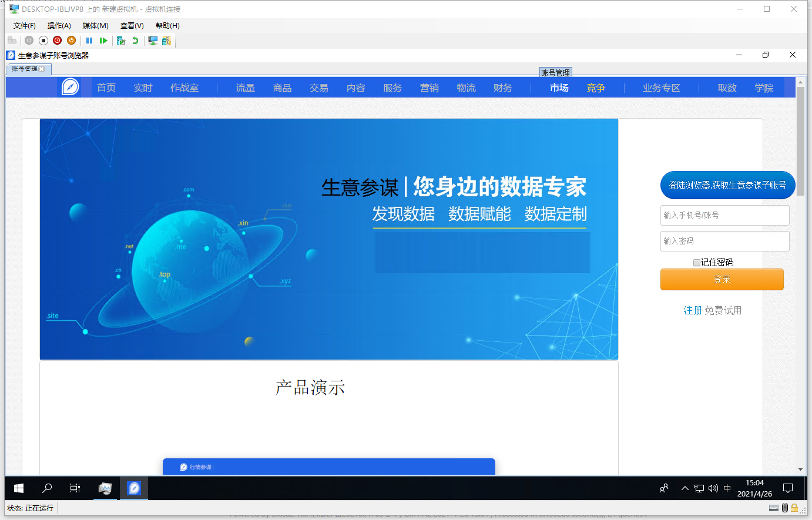
Task: Click the green Reset play icon
Action: pyautogui.click(x=103, y=41)
